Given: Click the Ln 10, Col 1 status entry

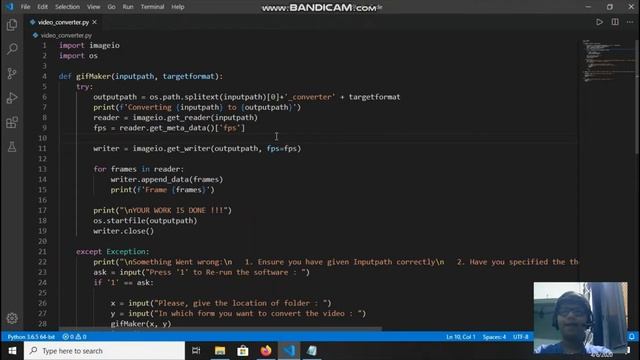Looking at the screenshot, I should tap(460, 337).
